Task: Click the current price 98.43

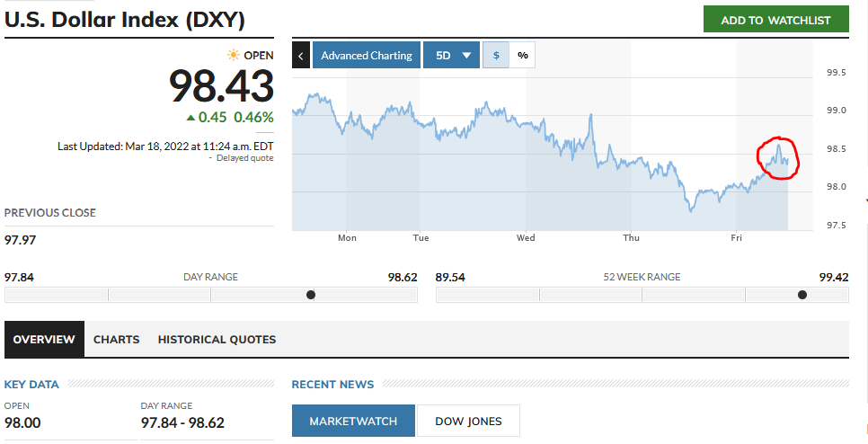Action: pyautogui.click(x=221, y=85)
